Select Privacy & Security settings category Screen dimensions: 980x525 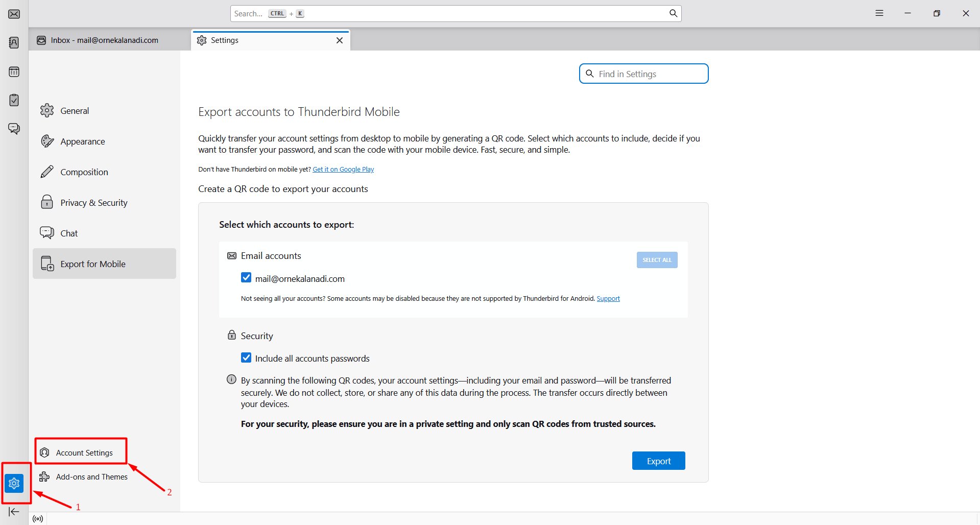pos(94,203)
